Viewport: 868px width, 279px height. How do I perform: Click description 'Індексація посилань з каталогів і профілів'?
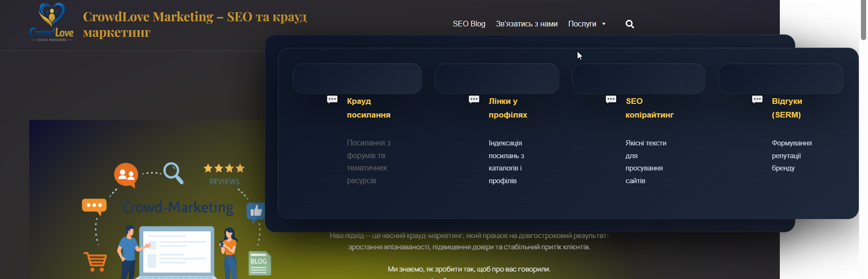coord(506,161)
